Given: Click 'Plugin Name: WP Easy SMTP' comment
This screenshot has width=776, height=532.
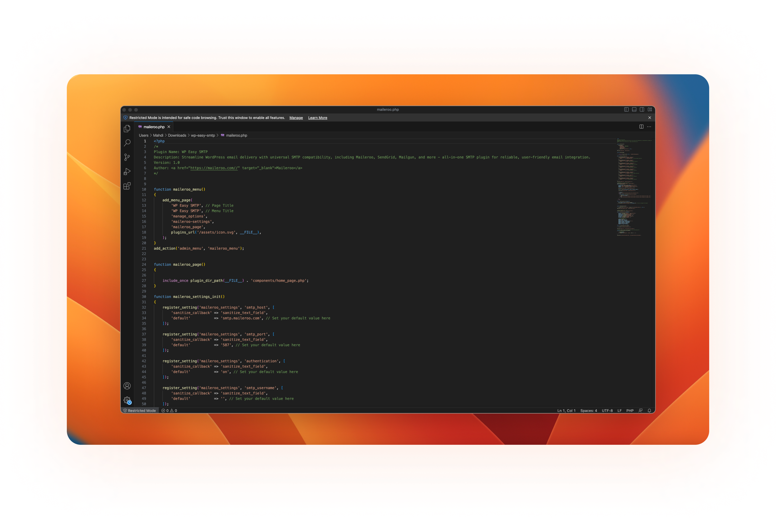Looking at the screenshot, I should 181,152.
